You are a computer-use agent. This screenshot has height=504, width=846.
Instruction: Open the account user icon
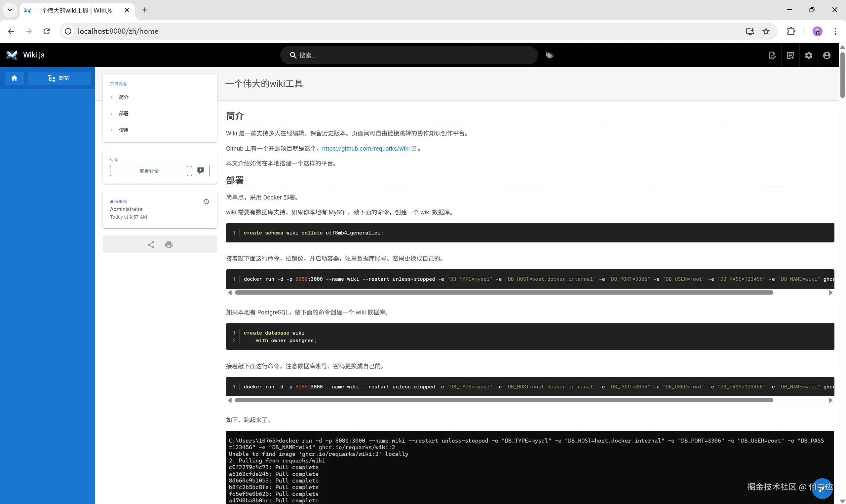tap(827, 55)
